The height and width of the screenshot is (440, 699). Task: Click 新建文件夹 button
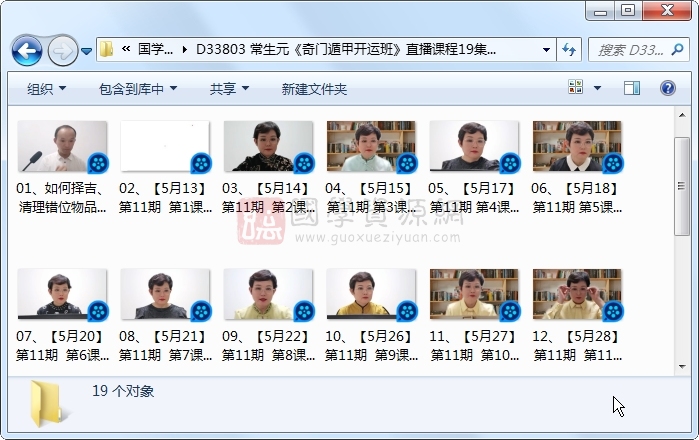(314, 89)
